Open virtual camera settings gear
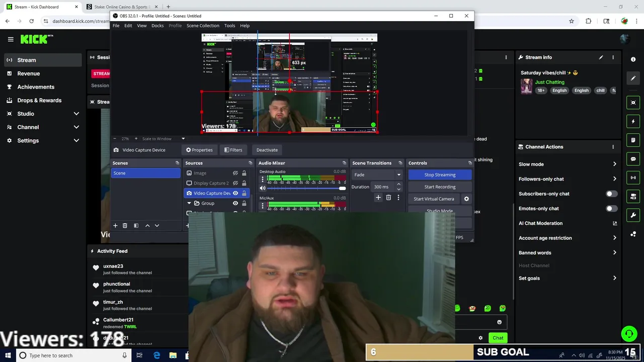 466,199
